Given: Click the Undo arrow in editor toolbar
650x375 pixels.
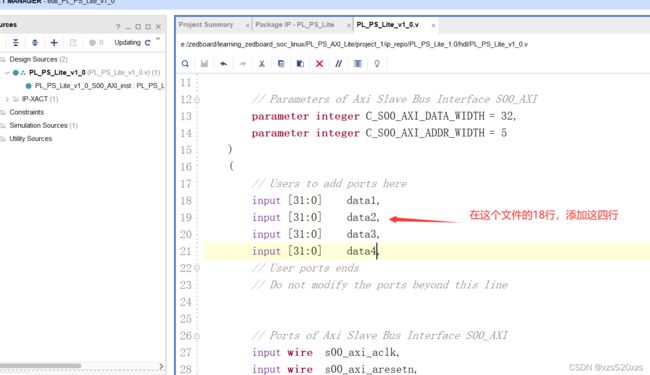Looking at the screenshot, I should (223, 64).
